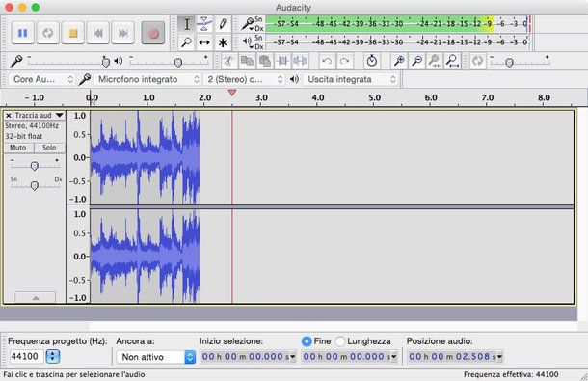Click the left channel vertical scale

point(78,157)
